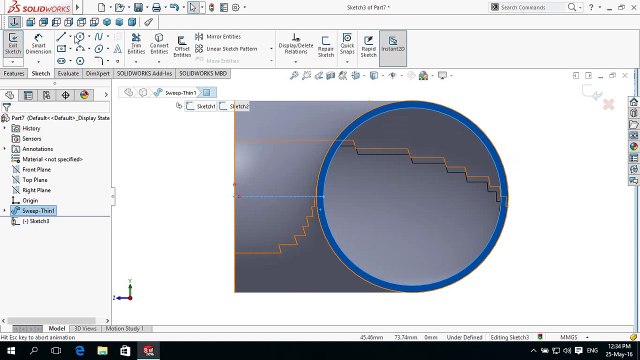The width and height of the screenshot is (640, 360).
Task: Click the Section View icon
Action: click(331, 76)
